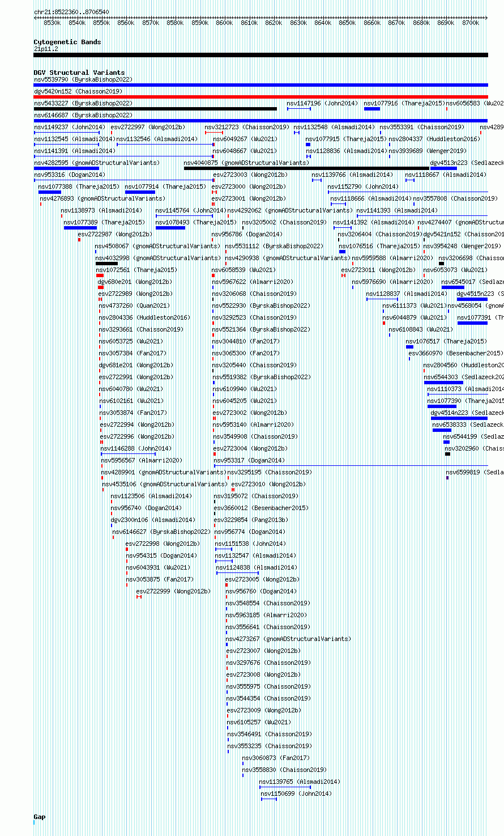Click the Cytogenetic Bands track title
The width and height of the screenshot is (504, 836).
coord(67,42)
